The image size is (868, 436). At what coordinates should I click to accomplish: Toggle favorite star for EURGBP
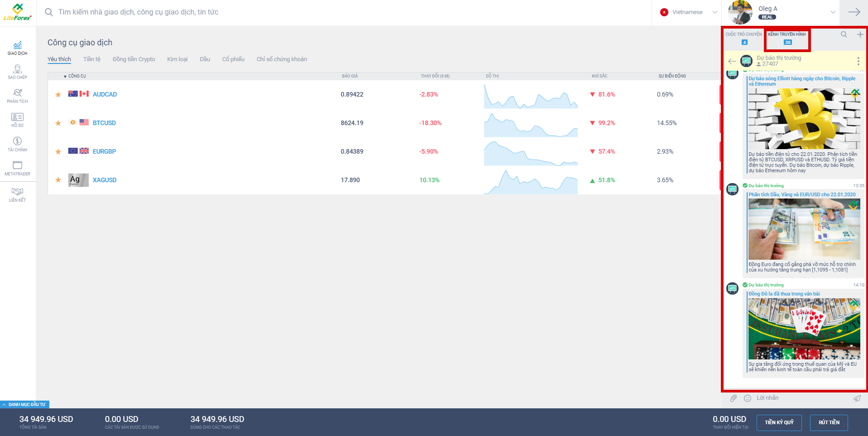[x=58, y=151]
